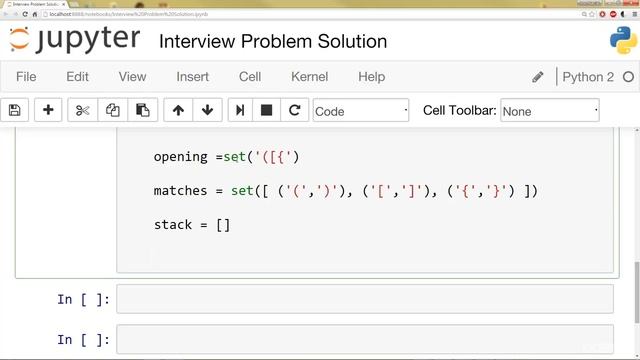Click the Jupyter logo
The image size is (640, 360).
[75, 40]
